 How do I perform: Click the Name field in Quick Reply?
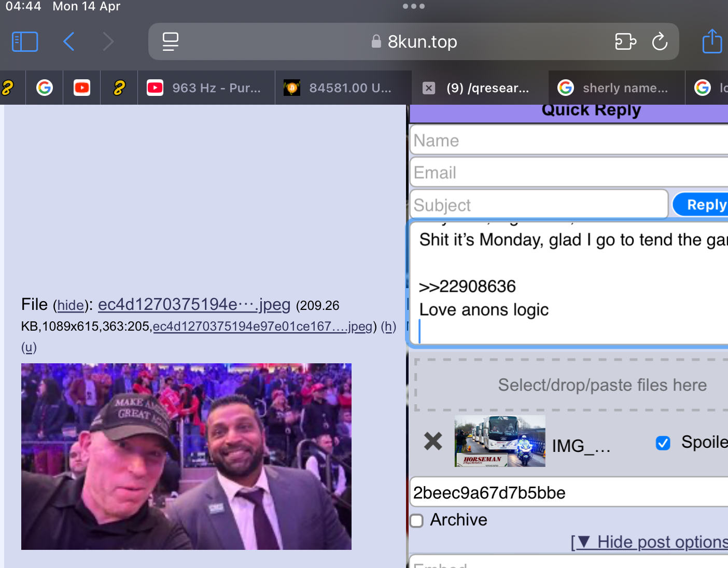569,140
